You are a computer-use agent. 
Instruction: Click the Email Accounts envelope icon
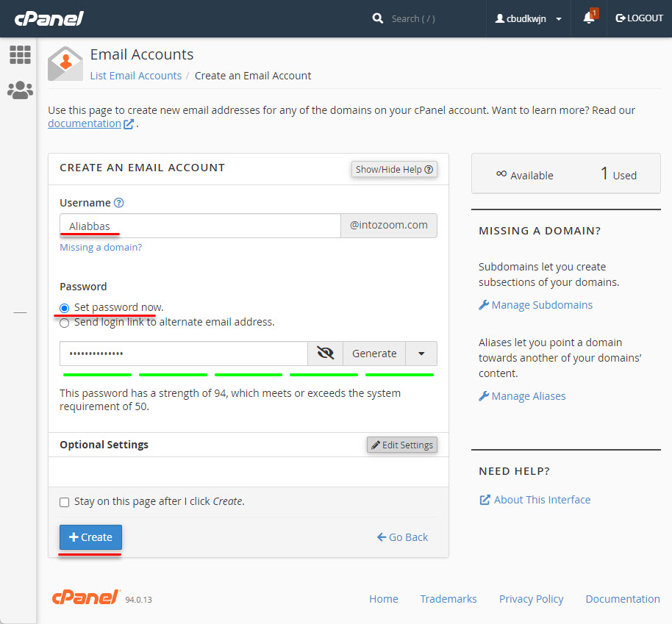tap(65, 63)
